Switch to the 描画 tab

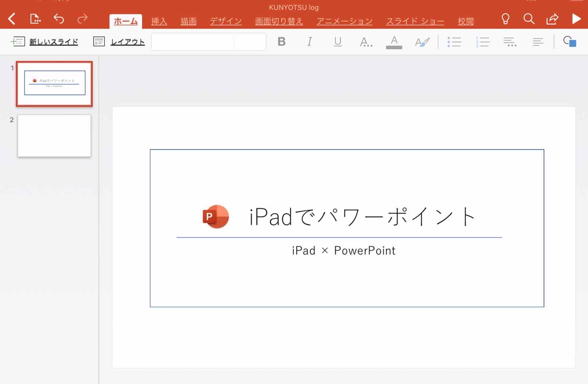tap(189, 21)
